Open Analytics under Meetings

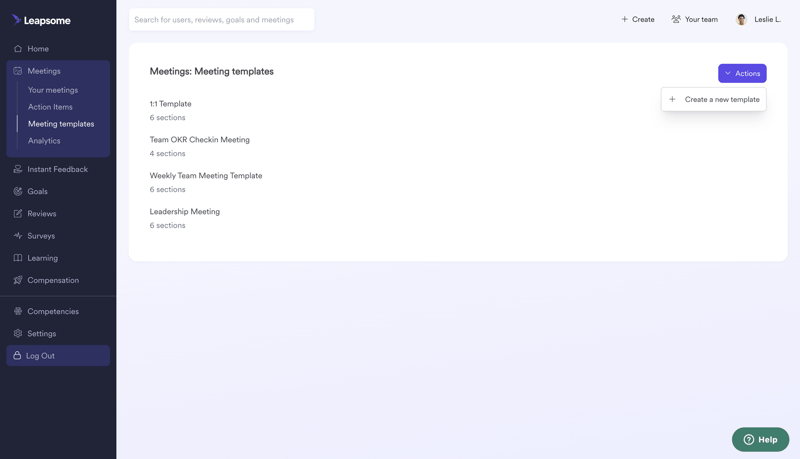[44, 140]
